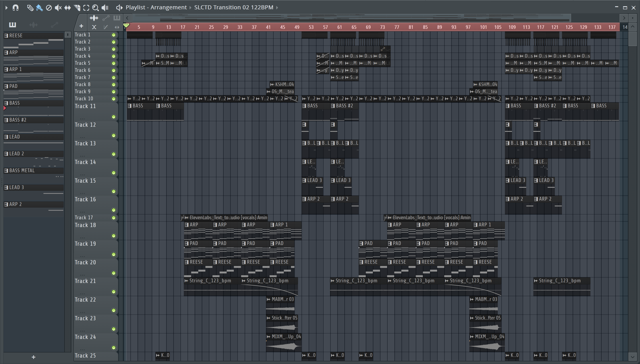Click bar 61 on the timeline ruler

pyautogui.click(x=340, y=27)
